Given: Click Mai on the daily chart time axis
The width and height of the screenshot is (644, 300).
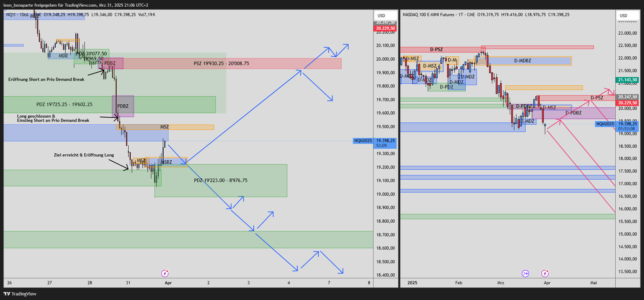Looking at the screenshot, I should coord(594,283).
